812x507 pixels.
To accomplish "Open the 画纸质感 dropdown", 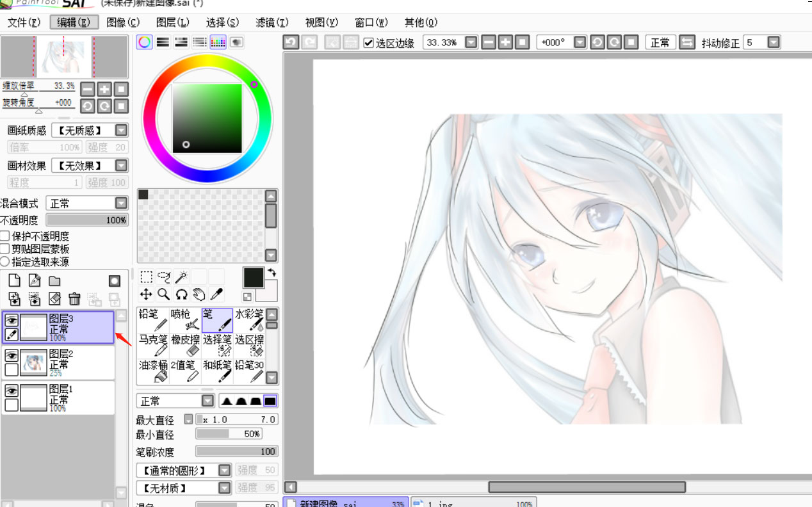I will [x=121, y=131].
